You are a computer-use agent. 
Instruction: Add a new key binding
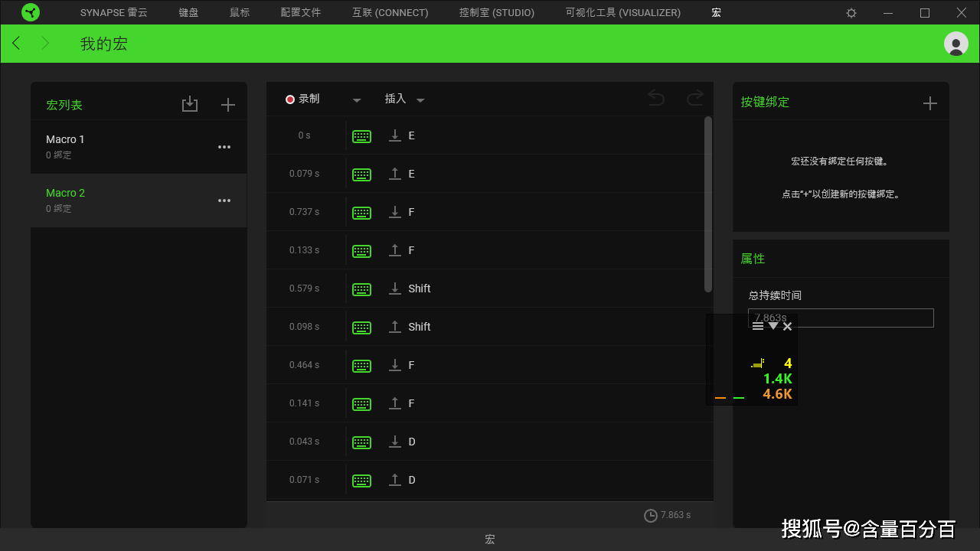pos(929,103)
